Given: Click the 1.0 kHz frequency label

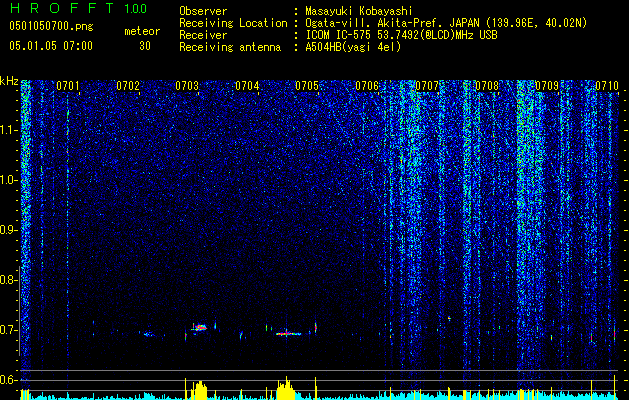Looking at the screenshot, I should pyautogui.click(x=8, y=180).
